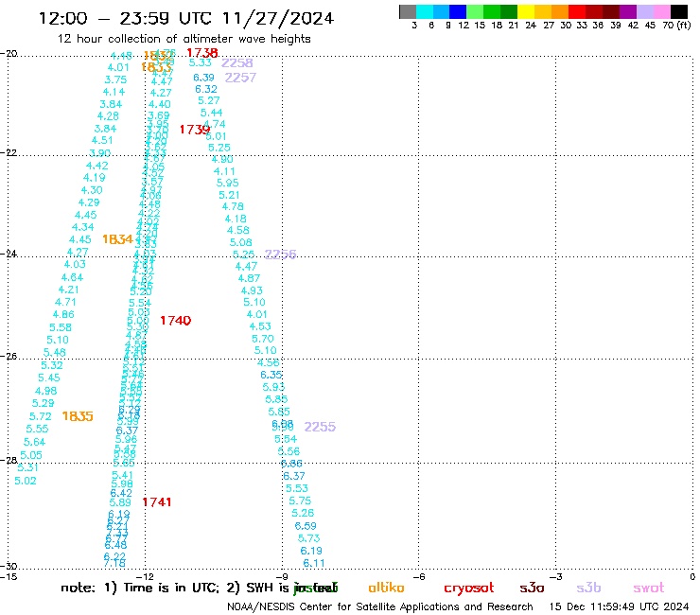Click the wave height value '4.14'

pos(114,92)
